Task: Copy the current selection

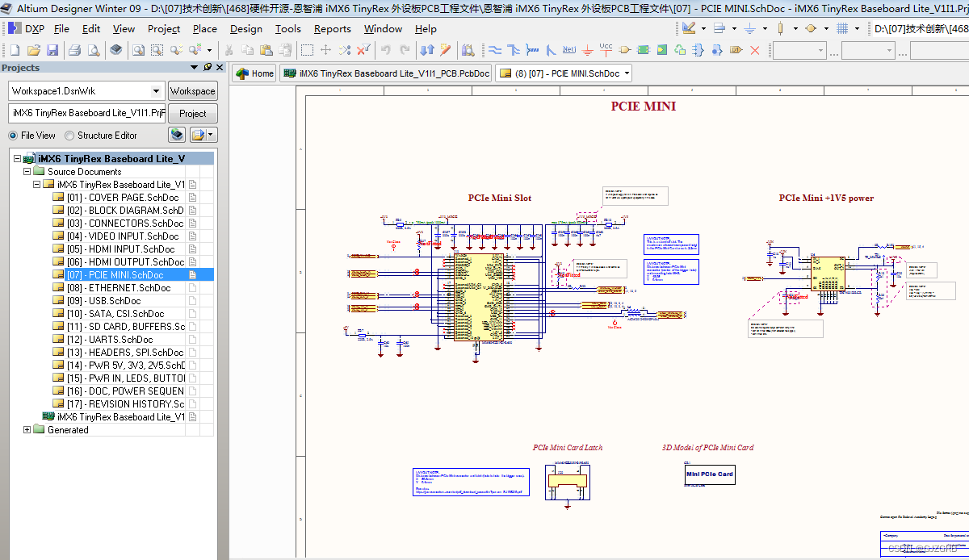Action: tap(246, 49)
